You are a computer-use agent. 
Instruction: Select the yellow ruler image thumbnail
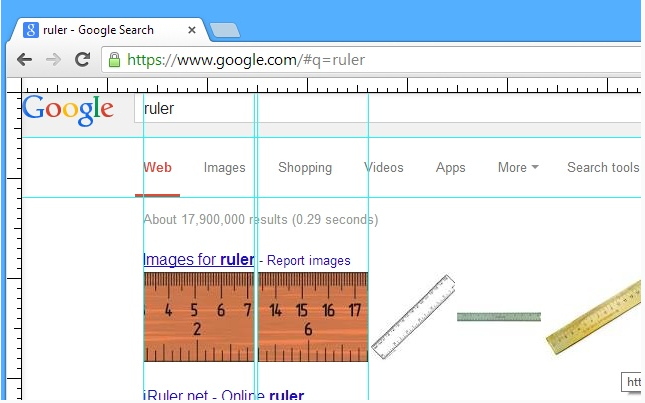[594, 319]
